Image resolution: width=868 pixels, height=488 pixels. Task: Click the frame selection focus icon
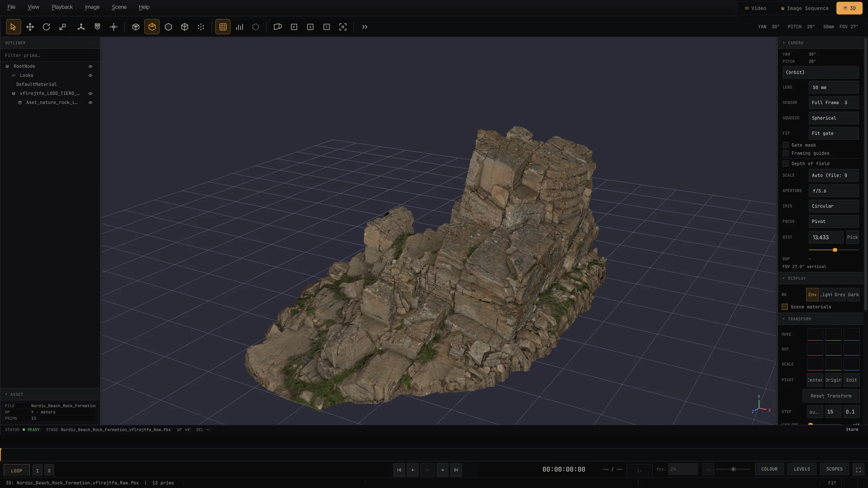[x=343, y=27]
